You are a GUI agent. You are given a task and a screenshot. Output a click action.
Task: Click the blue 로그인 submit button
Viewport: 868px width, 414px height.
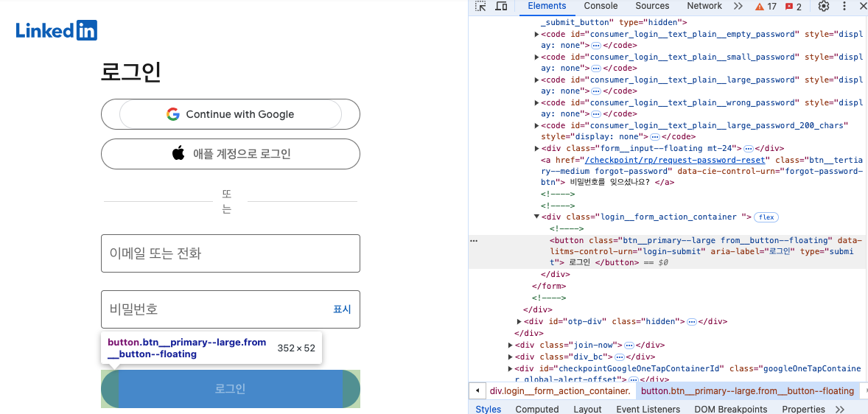(x=231, y=388)
